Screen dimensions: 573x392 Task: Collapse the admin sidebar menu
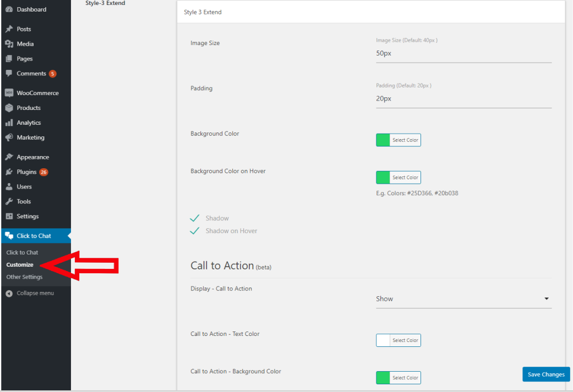[x=35, y=293]
